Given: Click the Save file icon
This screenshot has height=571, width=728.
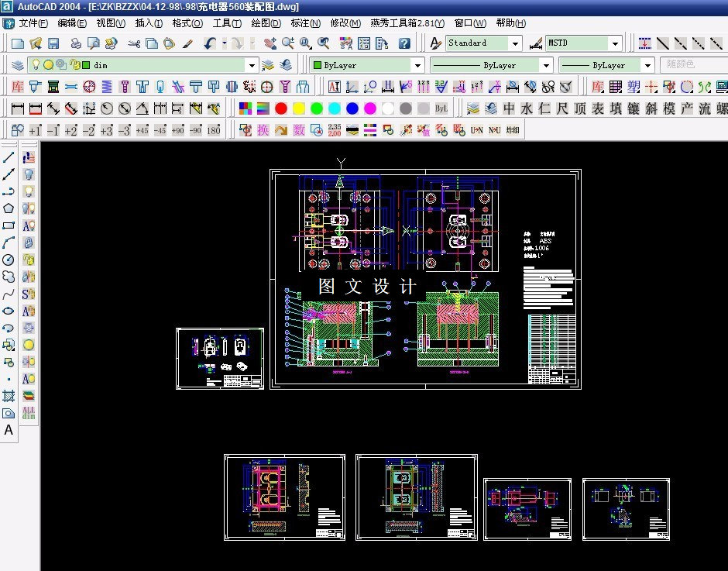Looking at the screenshot, I should coord(53,43).
